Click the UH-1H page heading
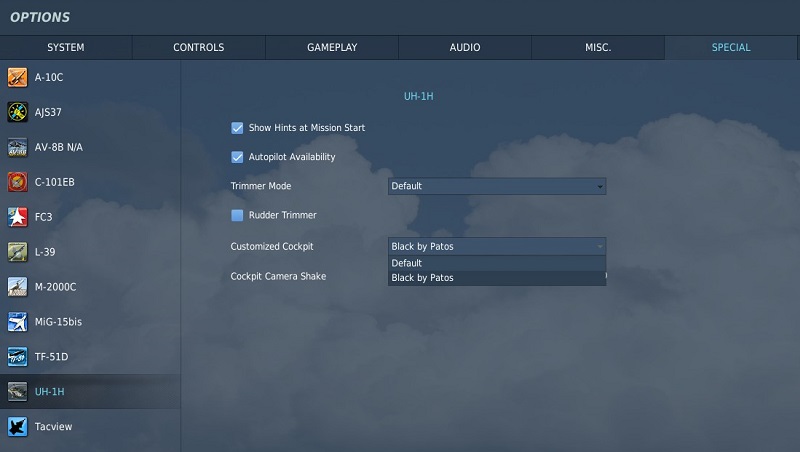Image resolution: width=800 pixels, height=452 pixels. click(x=418, y=96)
